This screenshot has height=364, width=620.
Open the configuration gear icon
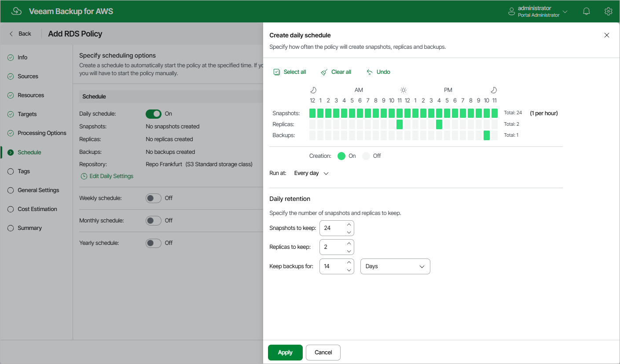(609, 11)
